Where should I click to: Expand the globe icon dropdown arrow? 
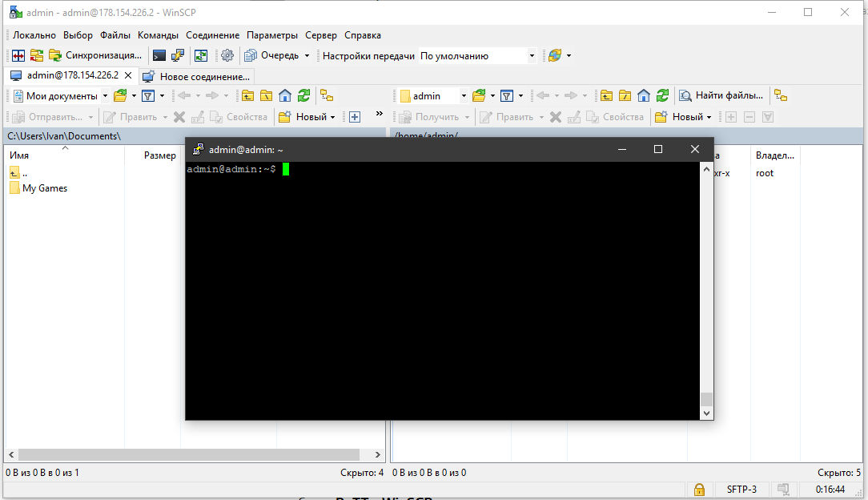pyautogui.click(x=569, y=55)
